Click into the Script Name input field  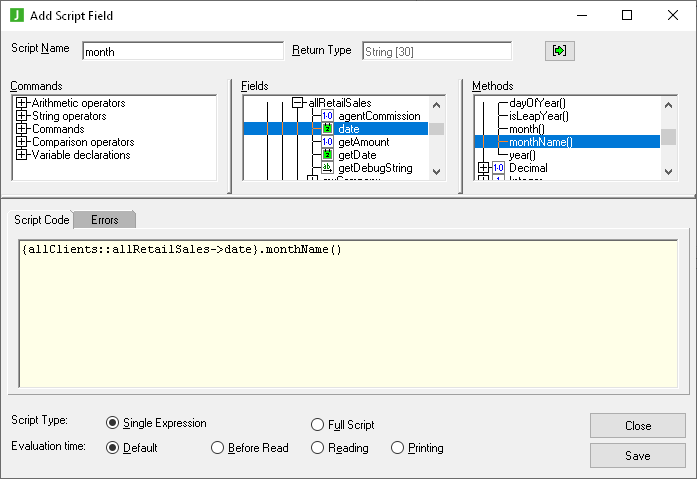182,51
